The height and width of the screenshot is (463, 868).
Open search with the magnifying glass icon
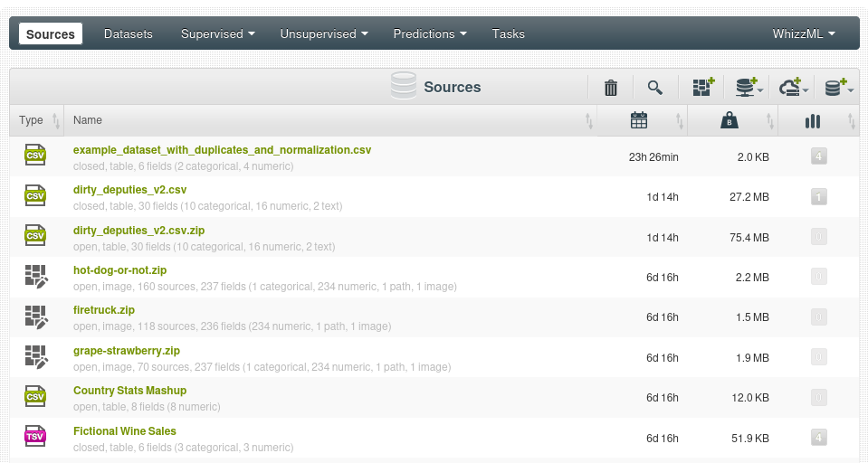tap(655, 88)
